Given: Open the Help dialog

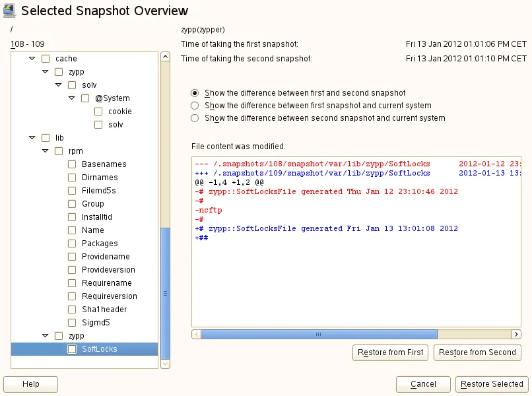Looking at the screenshot, I should [30, 384].
